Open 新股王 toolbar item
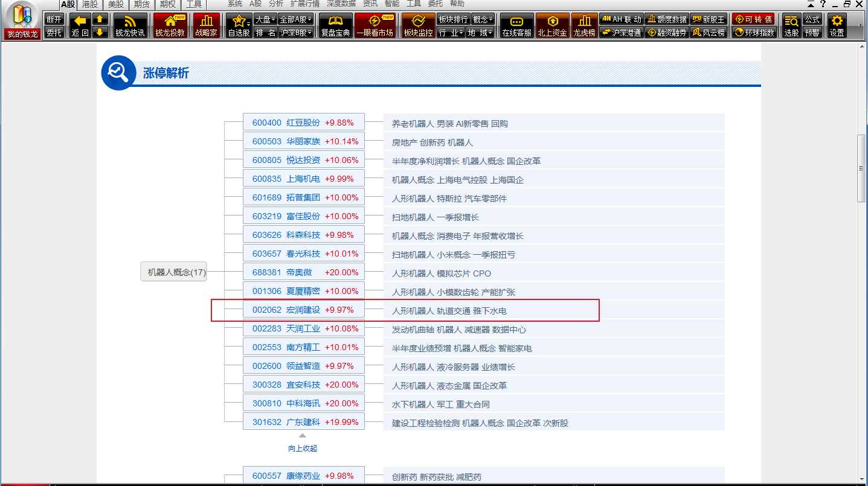This screenshot has height=486, width=868. pyautogui.click(x=708, y=19)
